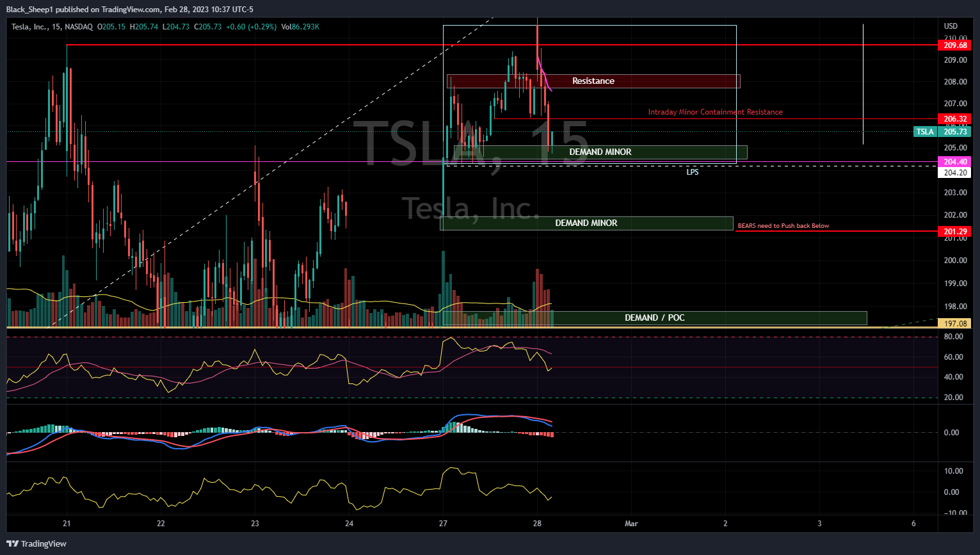Click 'Intraday Minor Containment Resistance' annotation
This screenshot has height=555, width=980.
click(x=716, y=112)
